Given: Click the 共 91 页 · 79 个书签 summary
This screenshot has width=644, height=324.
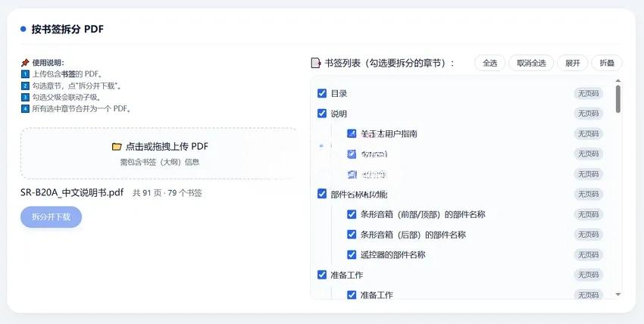Looking at the screenshot, I should (x=167, y=193).
